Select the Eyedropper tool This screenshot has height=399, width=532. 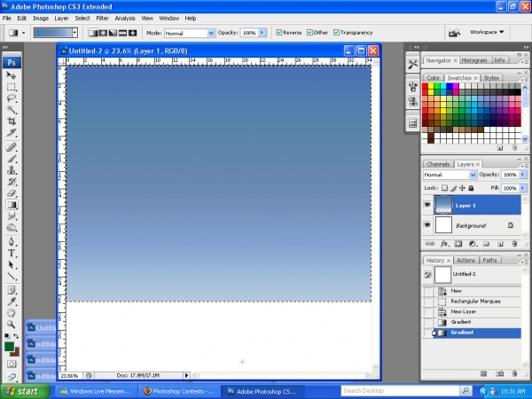(12, 301)
